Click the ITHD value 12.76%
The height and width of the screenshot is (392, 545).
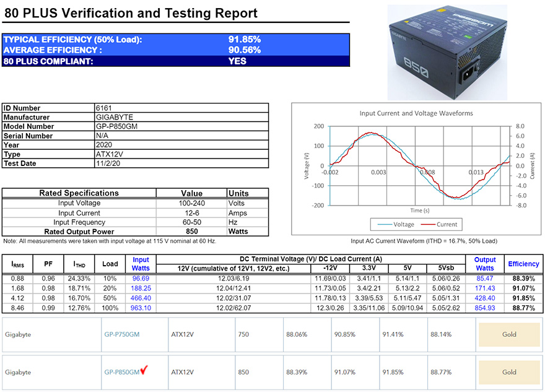(x=79, y=308)
